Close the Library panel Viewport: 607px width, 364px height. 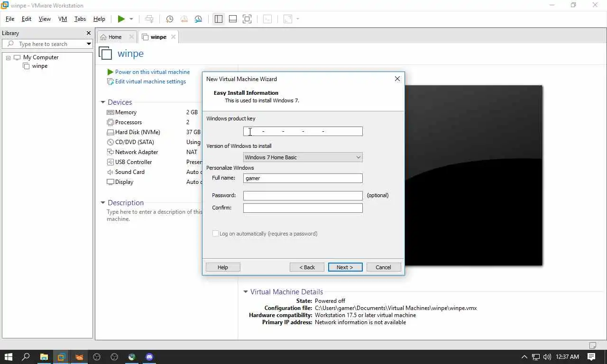88,33
